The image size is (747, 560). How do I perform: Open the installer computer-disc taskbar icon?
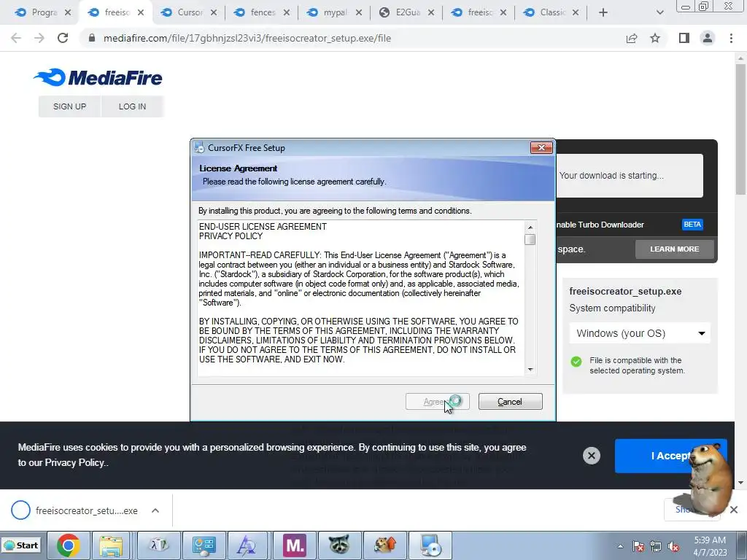pyautogui.click(x=430, y=545)
